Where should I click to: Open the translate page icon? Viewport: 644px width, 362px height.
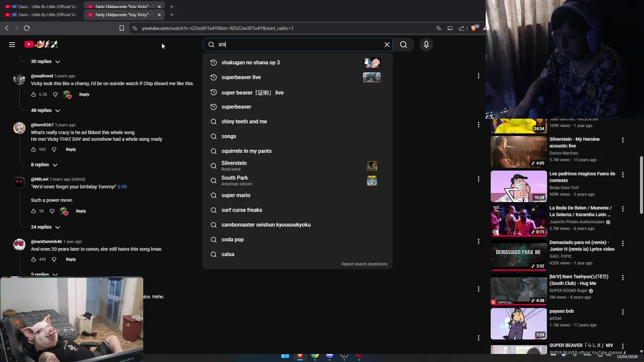click(439, 28)
